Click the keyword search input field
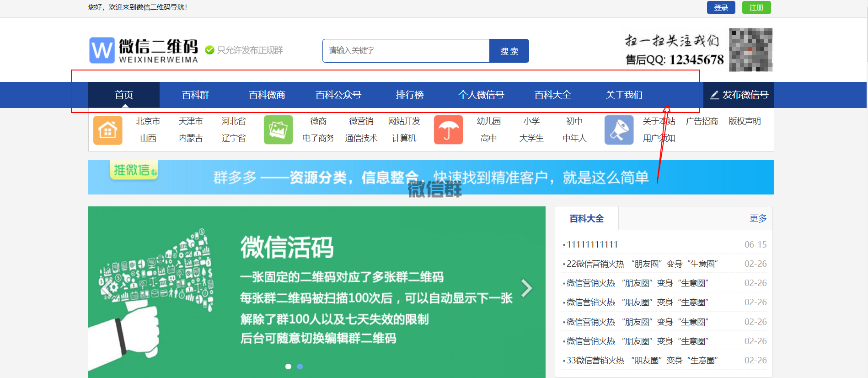Viewport: 868px width, 378px height. click(406, 51)
